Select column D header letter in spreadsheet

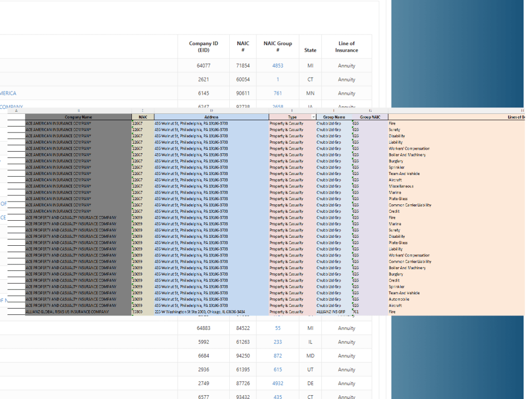211,111
